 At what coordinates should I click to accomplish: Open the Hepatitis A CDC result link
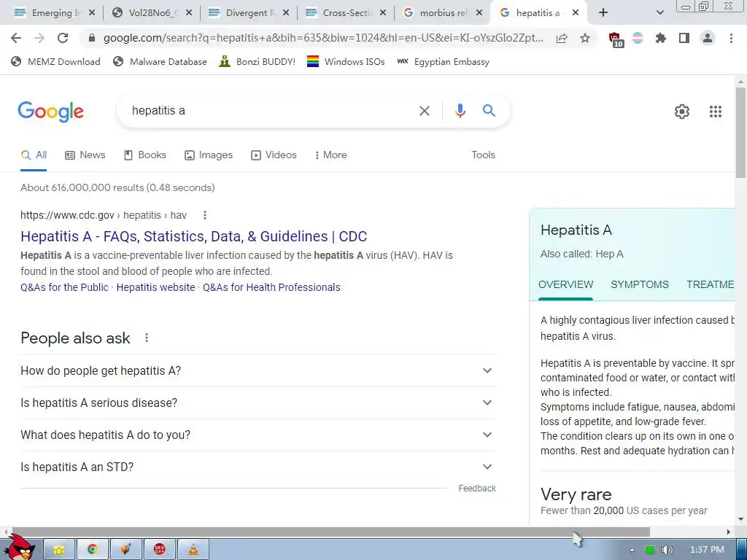(x=193, y=236)
